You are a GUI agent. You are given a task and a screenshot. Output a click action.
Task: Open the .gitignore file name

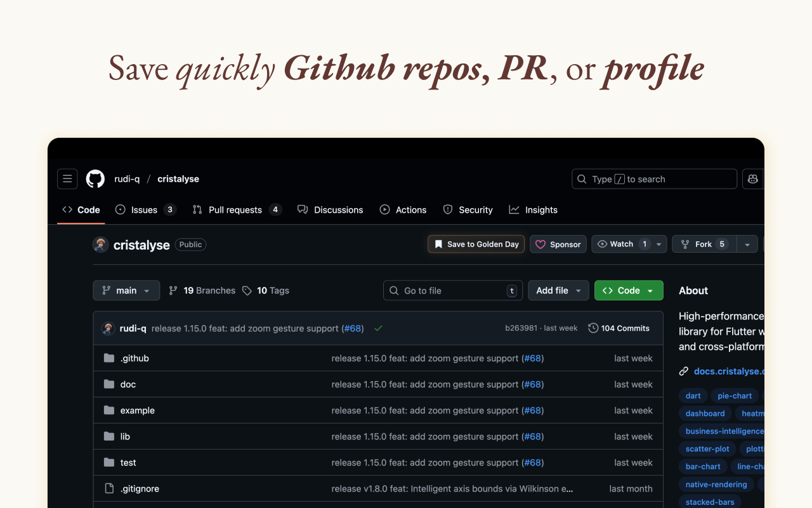[x=140, y=488]
